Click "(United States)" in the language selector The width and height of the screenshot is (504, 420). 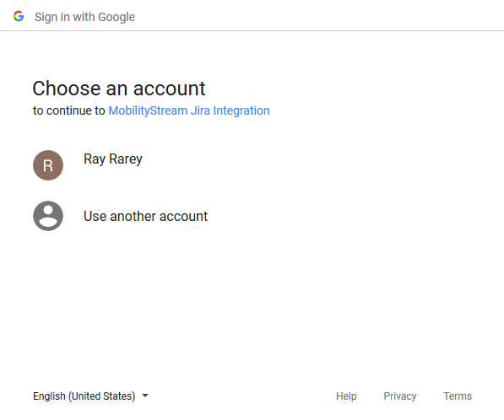(101, 396)
